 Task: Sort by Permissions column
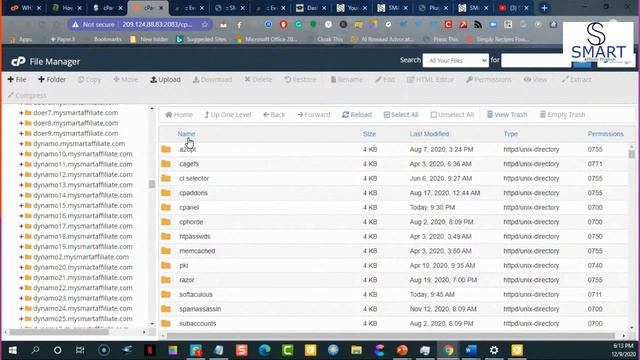[x=606, y=134]
